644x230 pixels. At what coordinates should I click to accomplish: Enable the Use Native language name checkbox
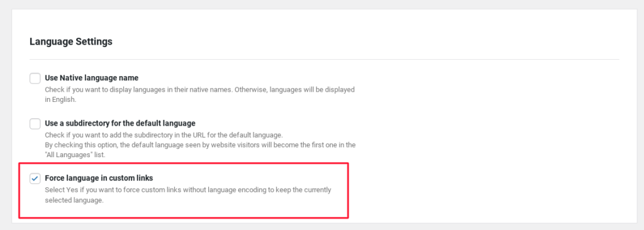(x=35, y=78)
